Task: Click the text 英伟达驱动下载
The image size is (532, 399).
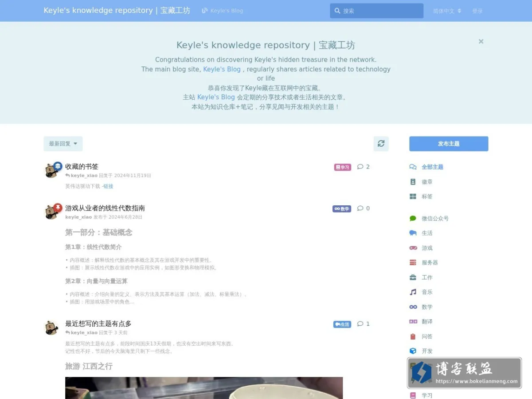Action: coord(83,186)
